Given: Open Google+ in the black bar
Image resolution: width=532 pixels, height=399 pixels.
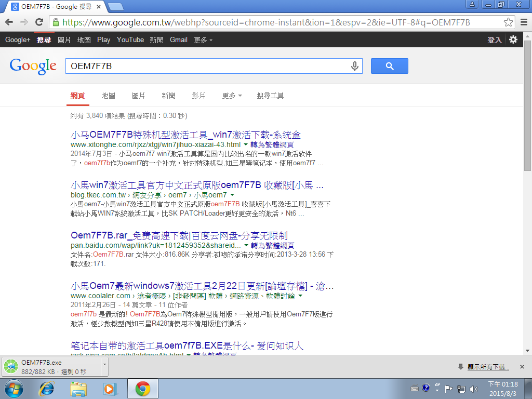Looking at the screenshot, I should coord(18,39).
